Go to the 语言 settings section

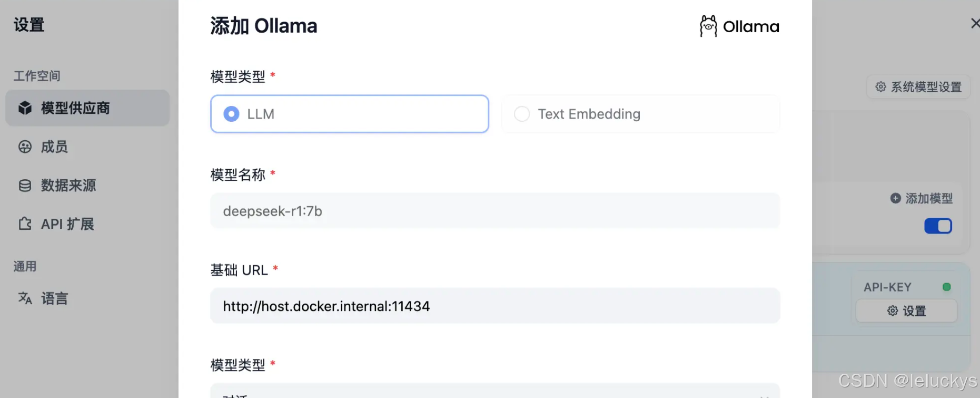(54, 298)
